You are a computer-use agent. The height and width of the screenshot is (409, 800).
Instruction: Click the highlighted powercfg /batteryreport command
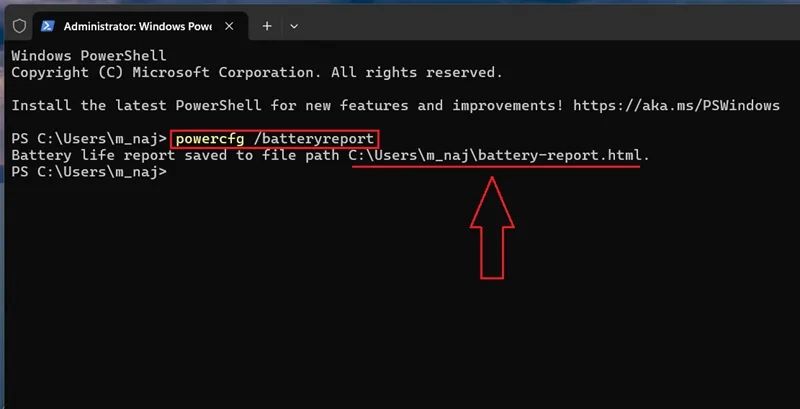click(274, 139)
